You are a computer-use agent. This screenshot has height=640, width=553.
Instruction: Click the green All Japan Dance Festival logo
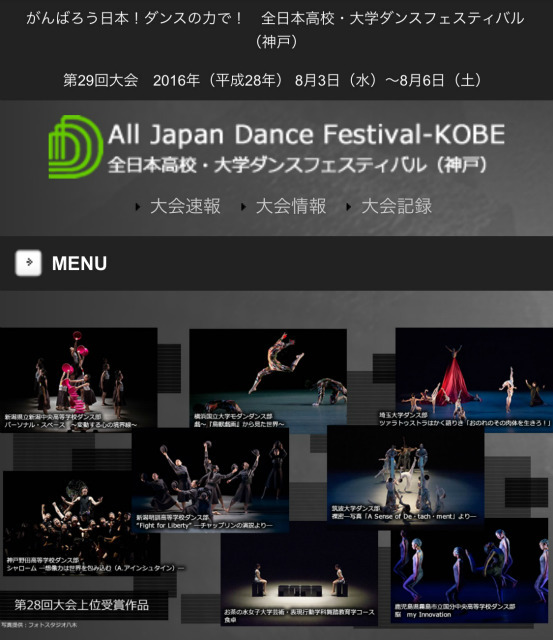(76, 147)
